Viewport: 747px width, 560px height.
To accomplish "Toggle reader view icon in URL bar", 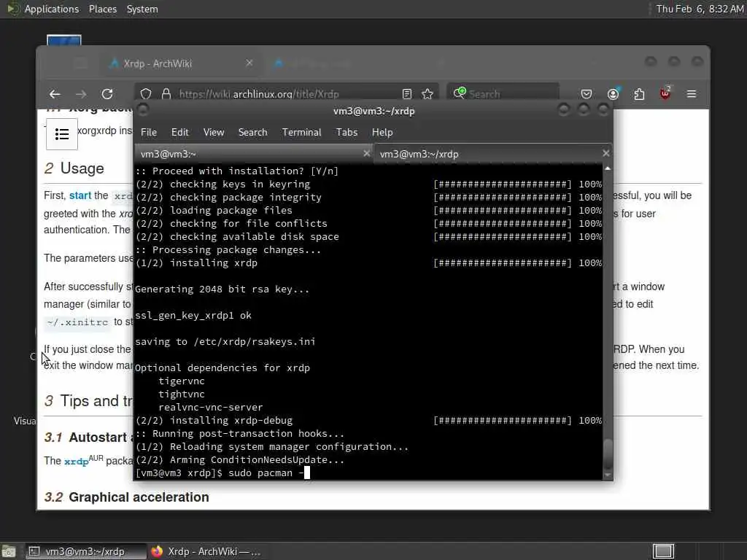I will [407, 94].
